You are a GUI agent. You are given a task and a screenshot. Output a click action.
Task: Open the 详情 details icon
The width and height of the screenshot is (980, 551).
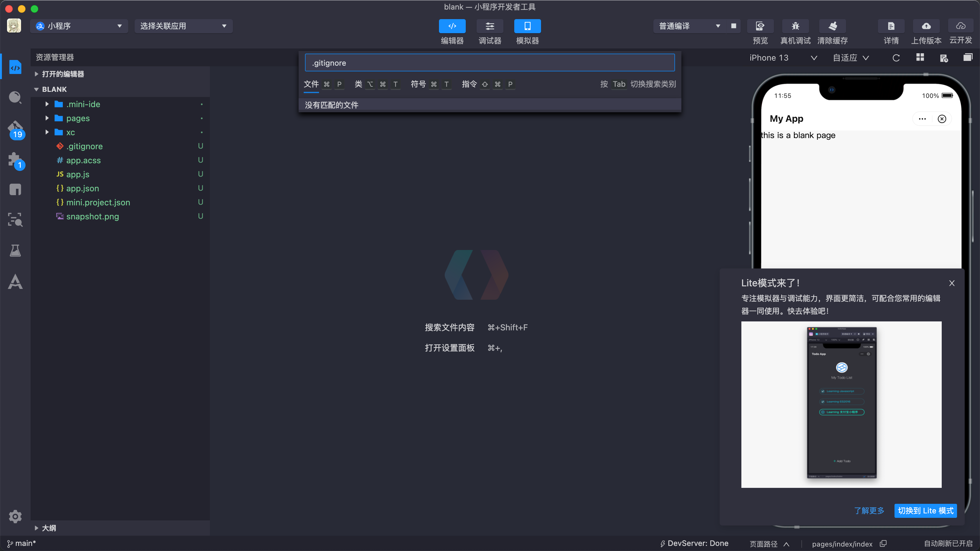[x=891, y=26]
